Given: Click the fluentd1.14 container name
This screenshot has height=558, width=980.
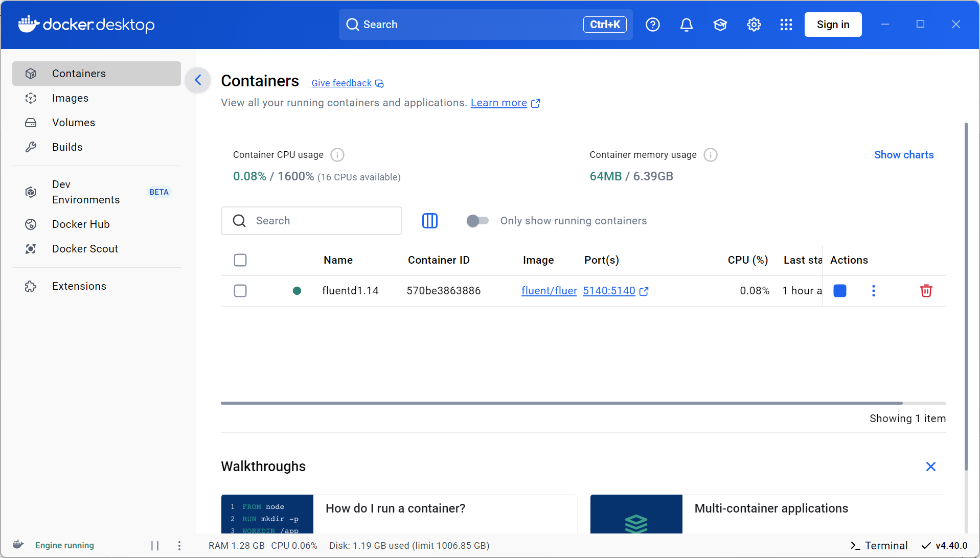Looking at the screenshot, I should [350, 291].
